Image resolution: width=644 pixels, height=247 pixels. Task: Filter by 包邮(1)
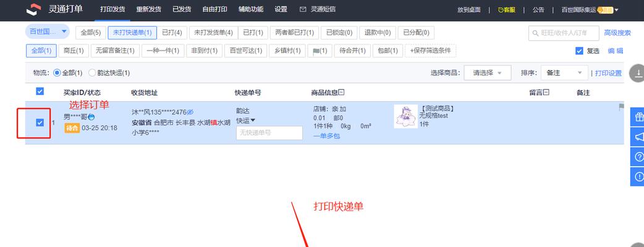(x=388, y=51)
